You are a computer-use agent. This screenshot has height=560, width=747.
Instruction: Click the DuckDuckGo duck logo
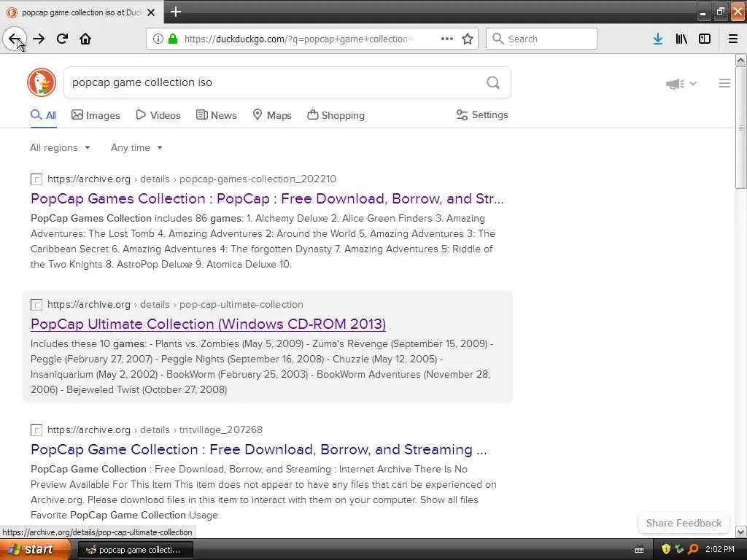(42, 82)
